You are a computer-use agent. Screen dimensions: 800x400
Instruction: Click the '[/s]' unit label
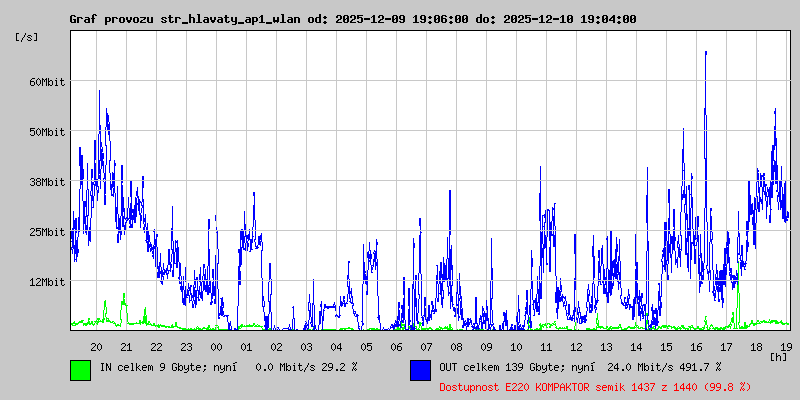coord(27,37)
